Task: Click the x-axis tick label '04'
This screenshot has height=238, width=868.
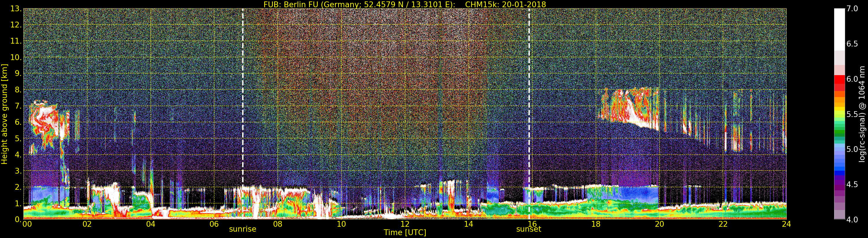Action: pos(151,224)
